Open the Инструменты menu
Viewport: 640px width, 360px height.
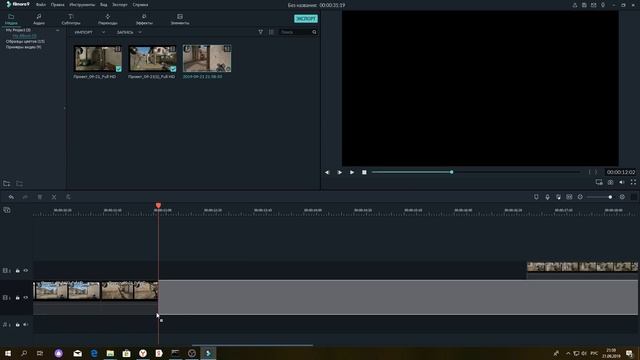pyautogui.click(x=82, y=5)
